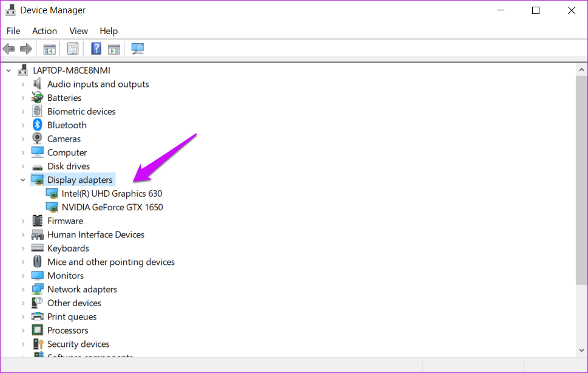Open the Properties toolbar icon
The height and width of the screenshot is (373, 588).
pos(73,49)
